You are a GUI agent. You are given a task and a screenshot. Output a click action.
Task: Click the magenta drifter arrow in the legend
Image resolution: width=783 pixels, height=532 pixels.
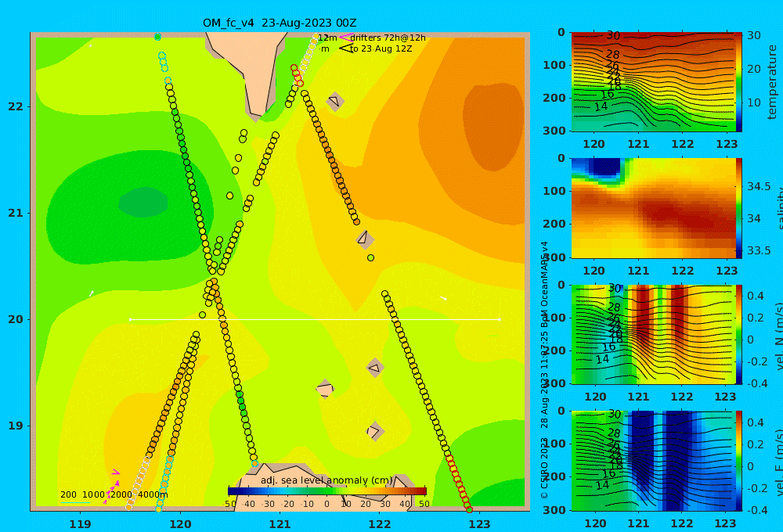tap(345, 38)
